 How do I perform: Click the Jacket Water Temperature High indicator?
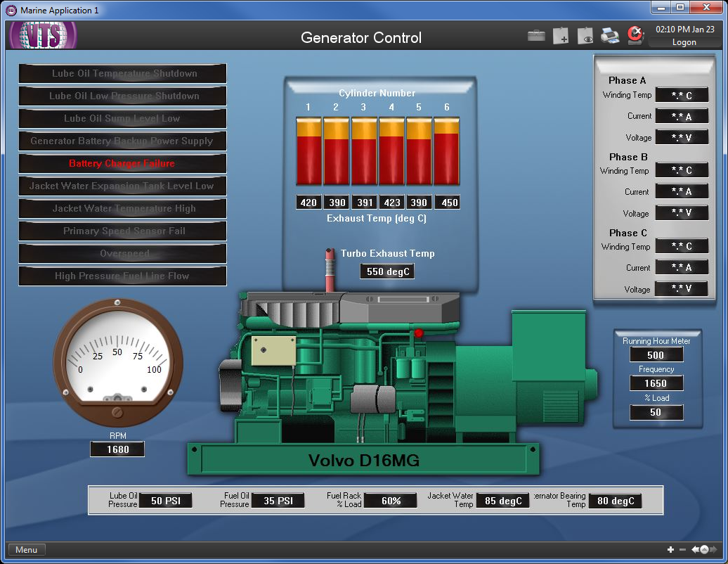click(122, 209)
